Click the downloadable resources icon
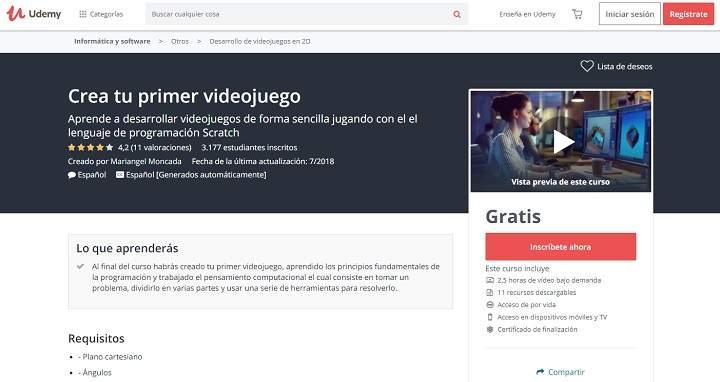 (x=490, y=292)
